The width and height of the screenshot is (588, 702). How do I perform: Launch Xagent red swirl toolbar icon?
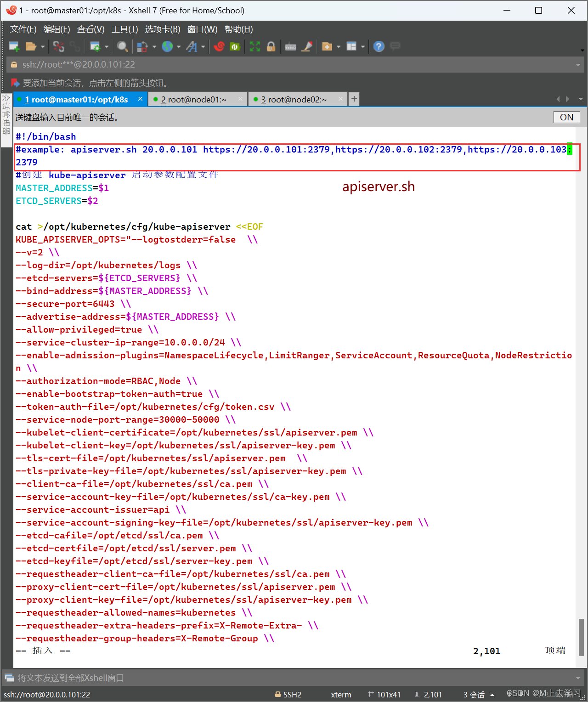tap(219, 46)
